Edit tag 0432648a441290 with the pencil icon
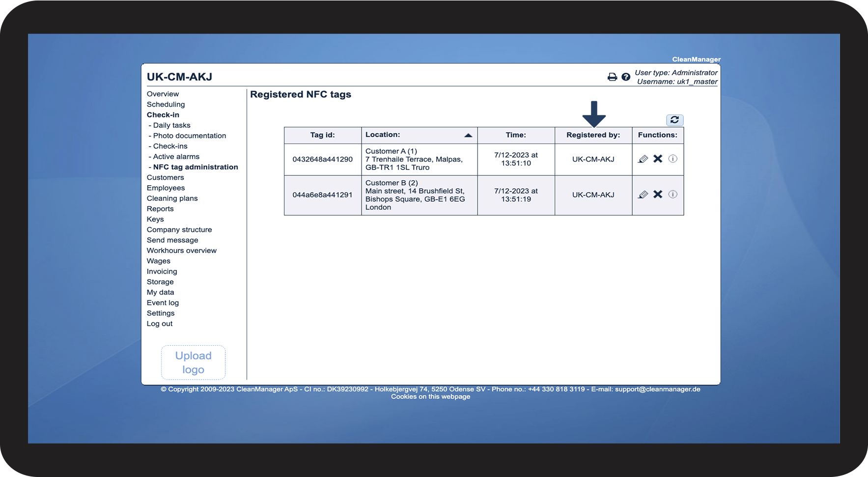The image size is (868, 477). coord(643,159)
